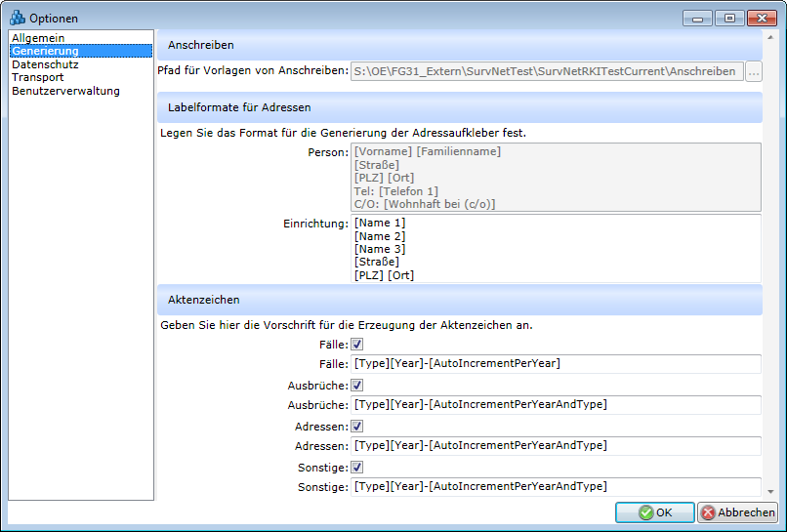Toggle the Ausbrüche checkbox
Viewport: 787px width, 532px height.
(x=357, y=385)
